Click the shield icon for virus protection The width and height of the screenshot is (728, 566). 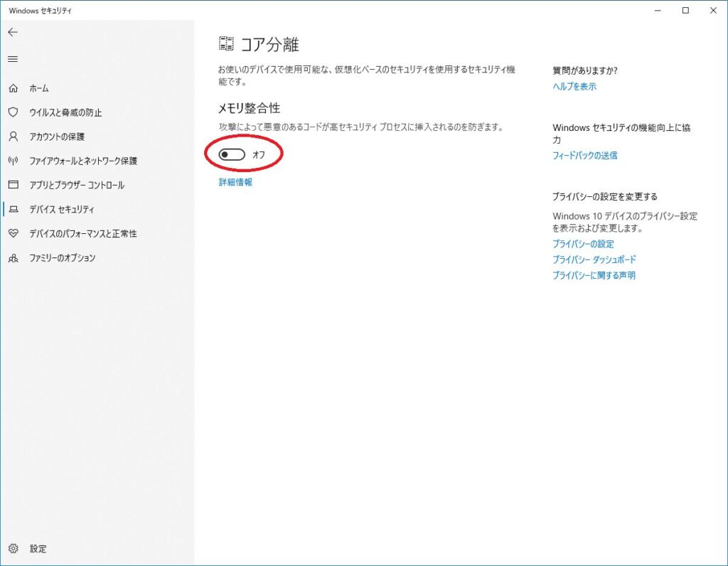point(14,112)
